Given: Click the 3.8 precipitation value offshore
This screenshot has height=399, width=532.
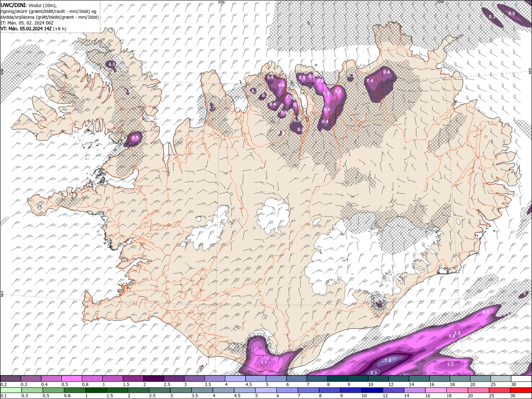Looking at the screenshot, I should tap(388, 360).
